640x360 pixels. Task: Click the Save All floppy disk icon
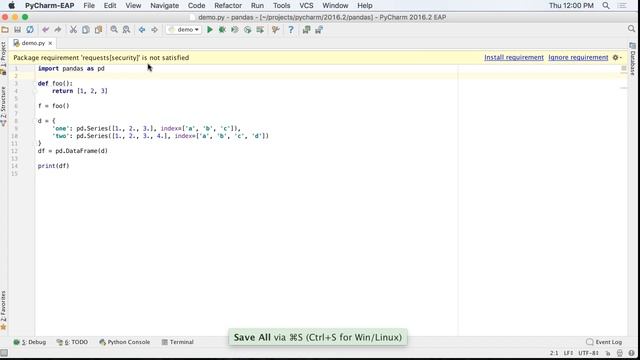pos(18,30)
